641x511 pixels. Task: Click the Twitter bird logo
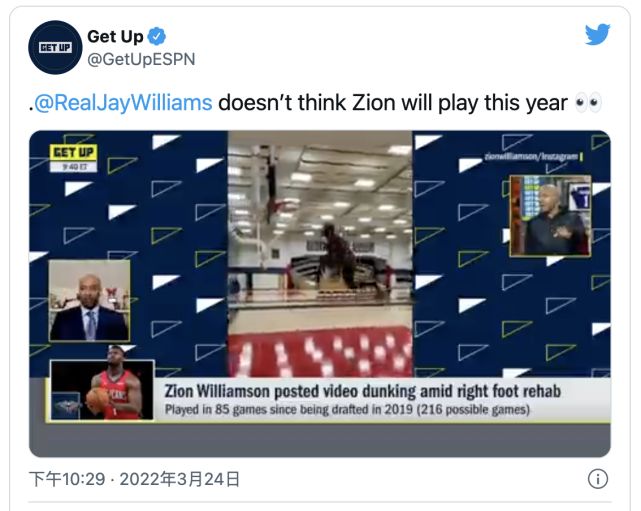point(597,34)
